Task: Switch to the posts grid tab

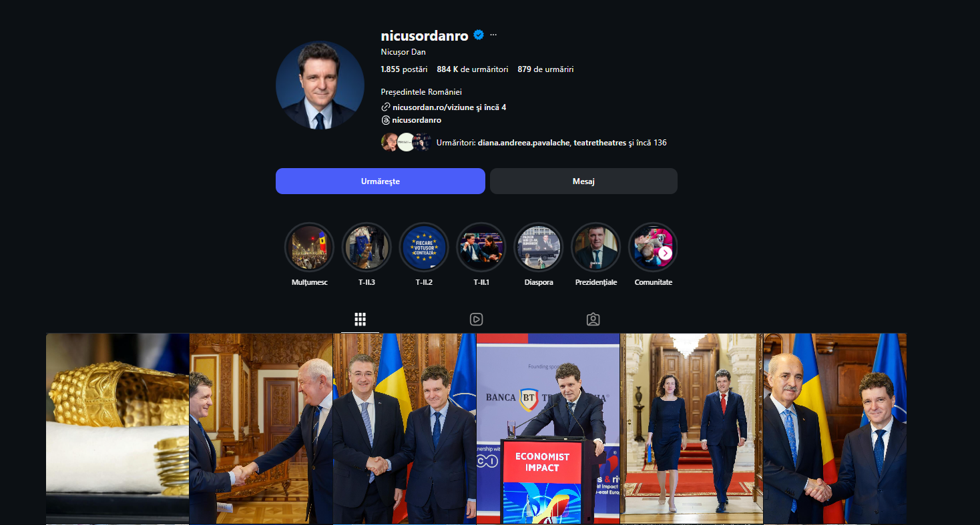Action: (360, 319)
